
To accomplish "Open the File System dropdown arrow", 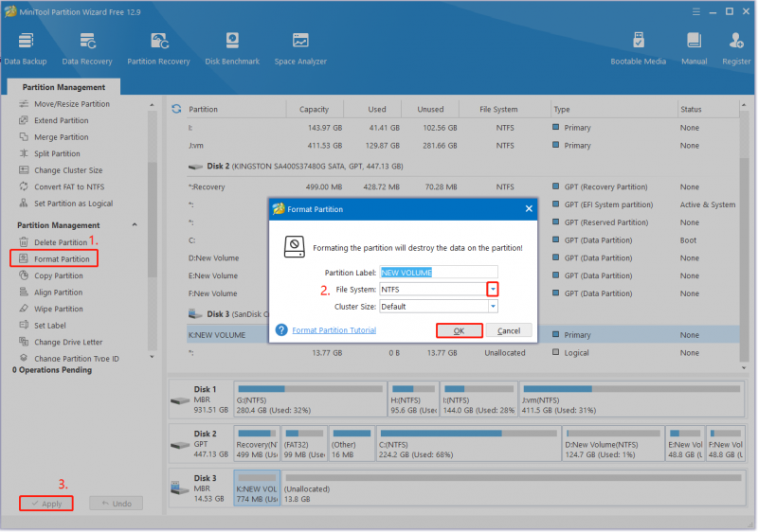I will [x=493, y=289].
